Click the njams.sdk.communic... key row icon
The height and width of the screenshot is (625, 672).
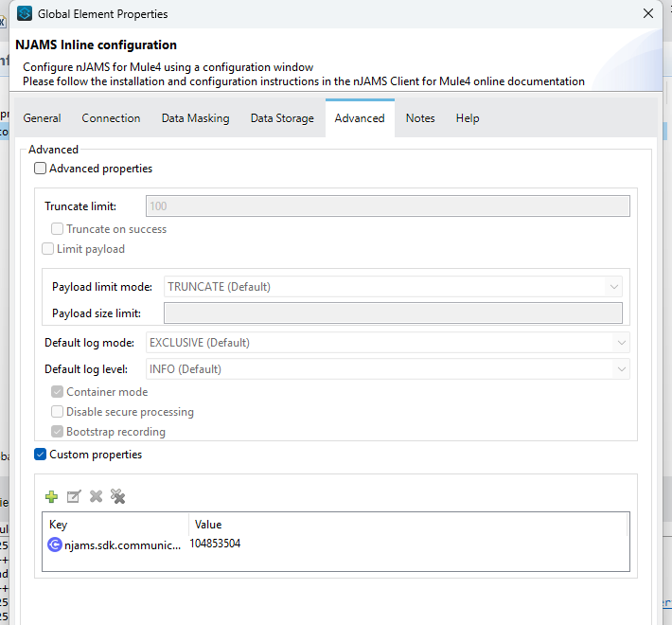[55, 545]
